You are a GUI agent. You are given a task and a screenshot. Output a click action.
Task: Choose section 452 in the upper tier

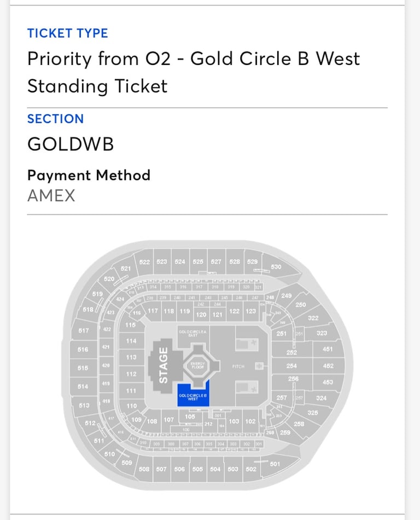coord(328,366)
